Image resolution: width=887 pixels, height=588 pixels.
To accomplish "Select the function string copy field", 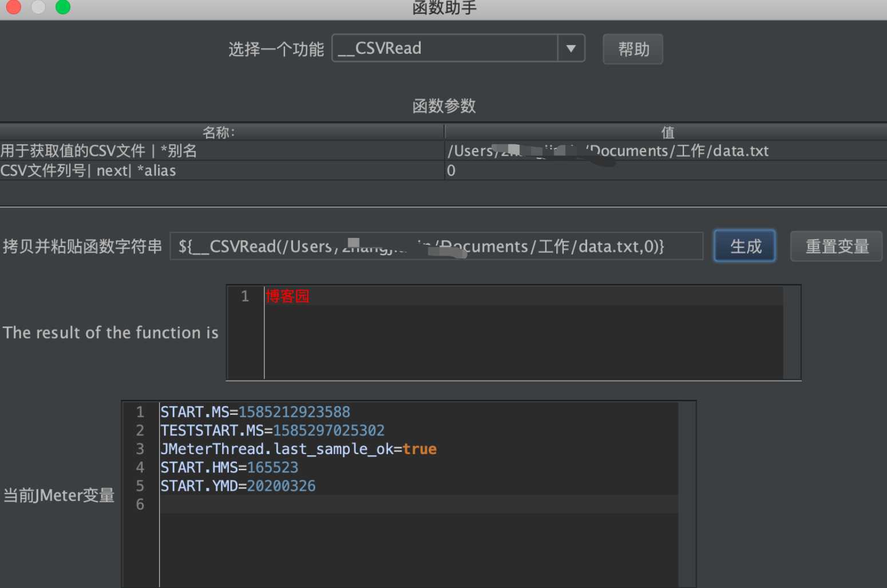I will (437, 246).
